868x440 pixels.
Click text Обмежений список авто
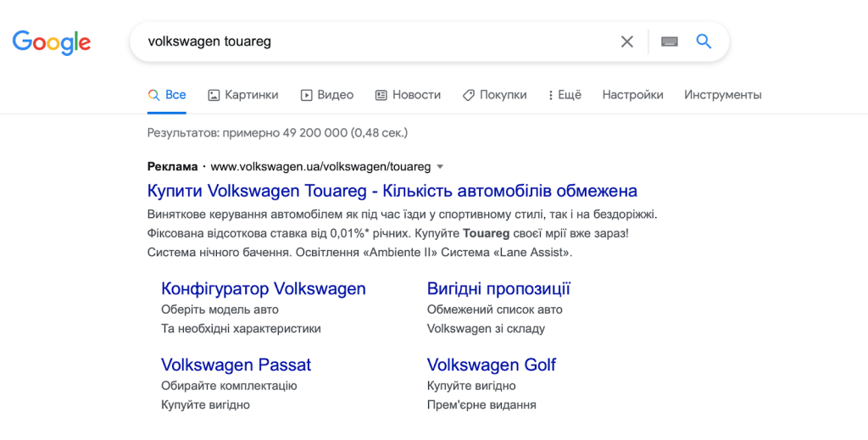[494, 310]
